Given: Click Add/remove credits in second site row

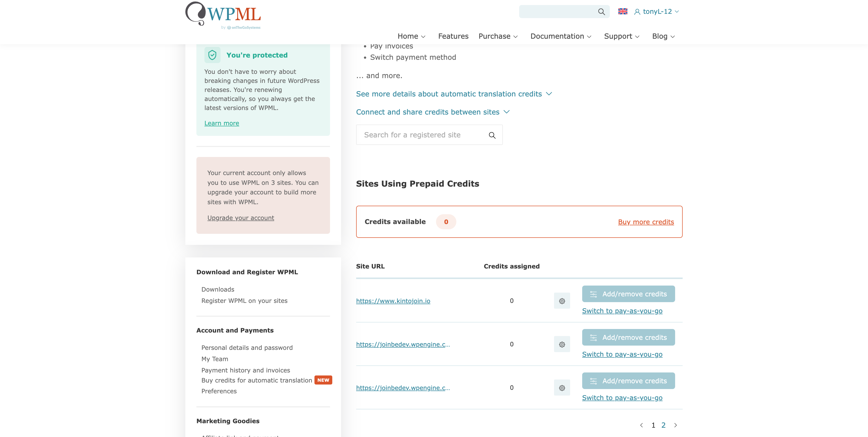Looking at the screenshot, I should tap(628, 338).
